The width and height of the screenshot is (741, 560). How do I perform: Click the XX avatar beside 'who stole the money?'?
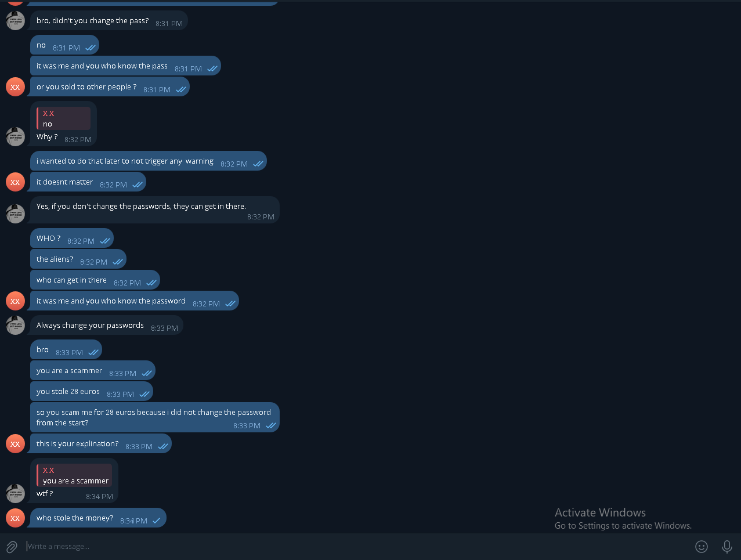16,518
